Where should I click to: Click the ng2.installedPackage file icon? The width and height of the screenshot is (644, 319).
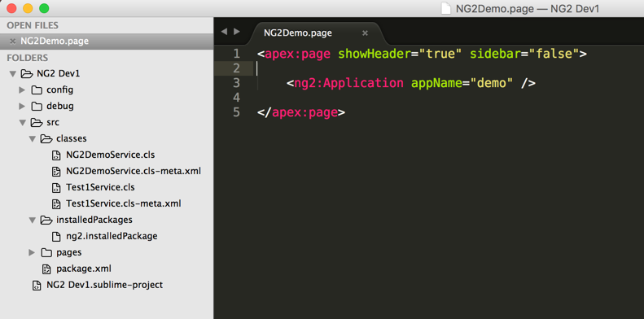pyautogui.click(x=55, y=237)
